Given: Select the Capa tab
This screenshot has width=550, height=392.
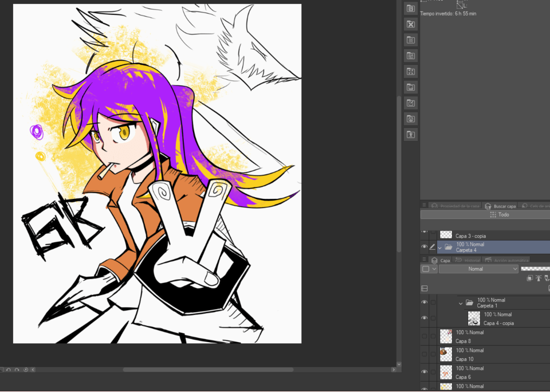Looking at the screenshot, I should 441,260.
